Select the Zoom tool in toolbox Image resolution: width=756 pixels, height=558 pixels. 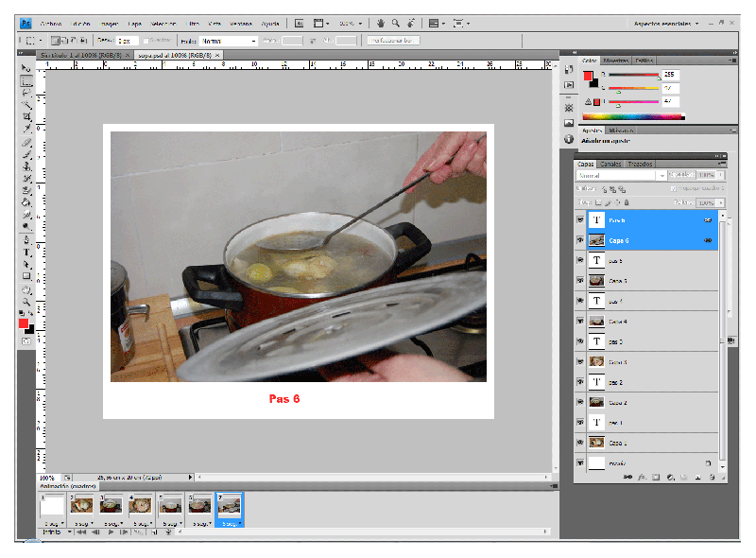(x=26, y=302)
